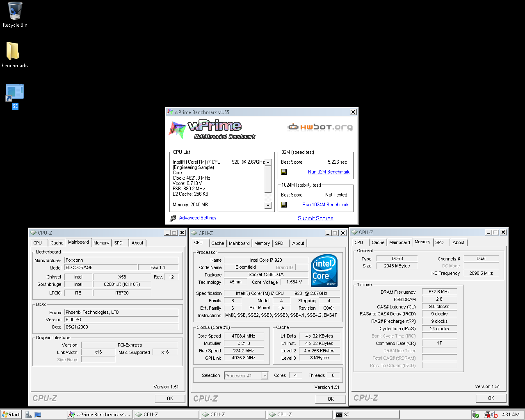Click the BIOS date 05/21/2009 value
525x420 pixels.
[x=121, y=327]
